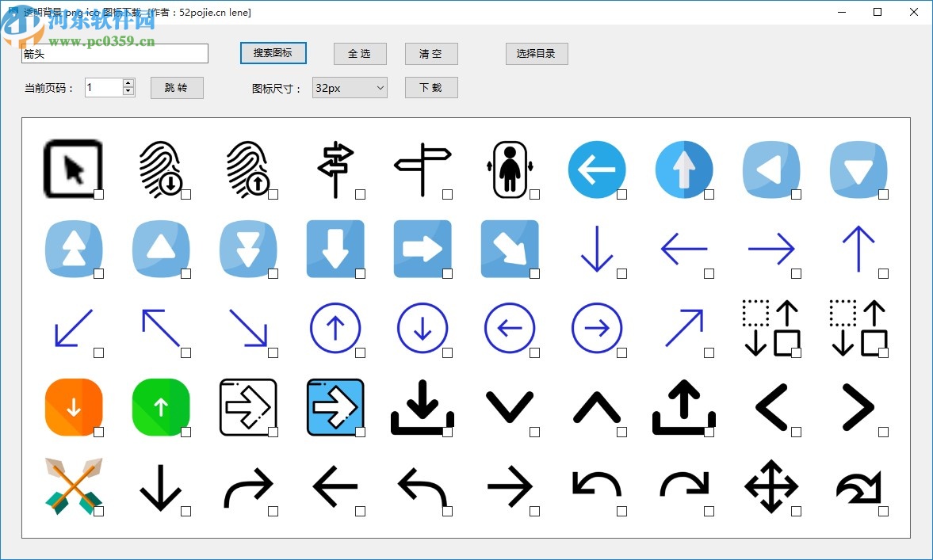Select the fingerprint with up arrow icon
Image resolution: width=933 pixels, height=560 pixels.
point(248,169)
